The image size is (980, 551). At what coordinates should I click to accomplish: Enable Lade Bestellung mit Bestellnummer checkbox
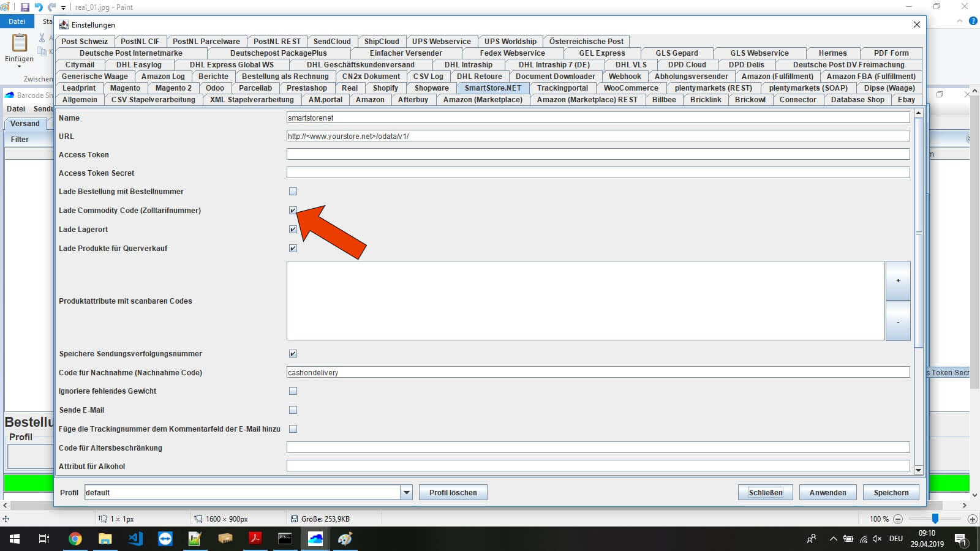(293, 192)
